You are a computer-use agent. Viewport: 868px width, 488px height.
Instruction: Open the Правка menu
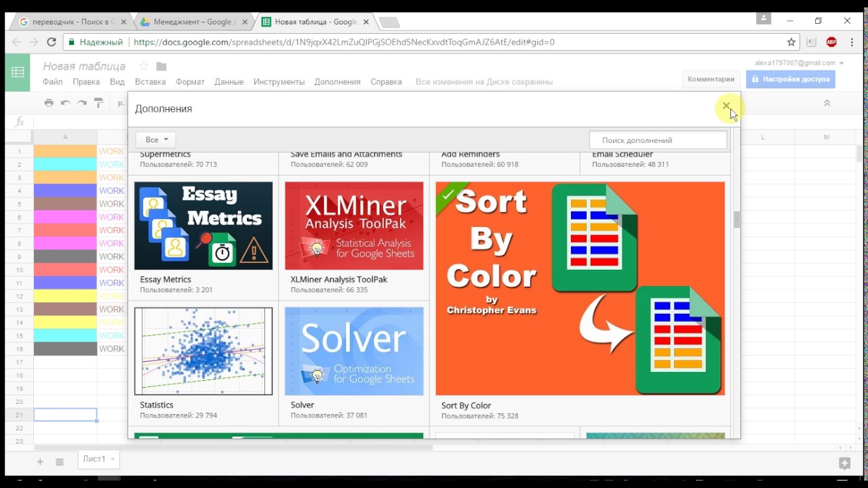click(86, 81)
